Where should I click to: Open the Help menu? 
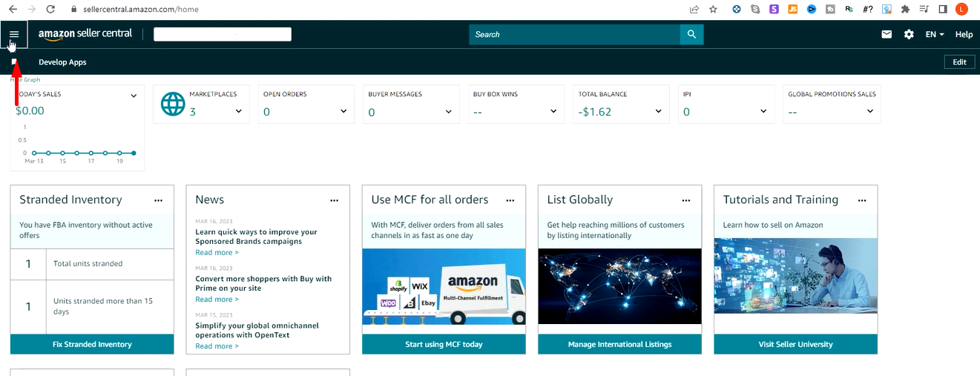click(x=964, y=34)
